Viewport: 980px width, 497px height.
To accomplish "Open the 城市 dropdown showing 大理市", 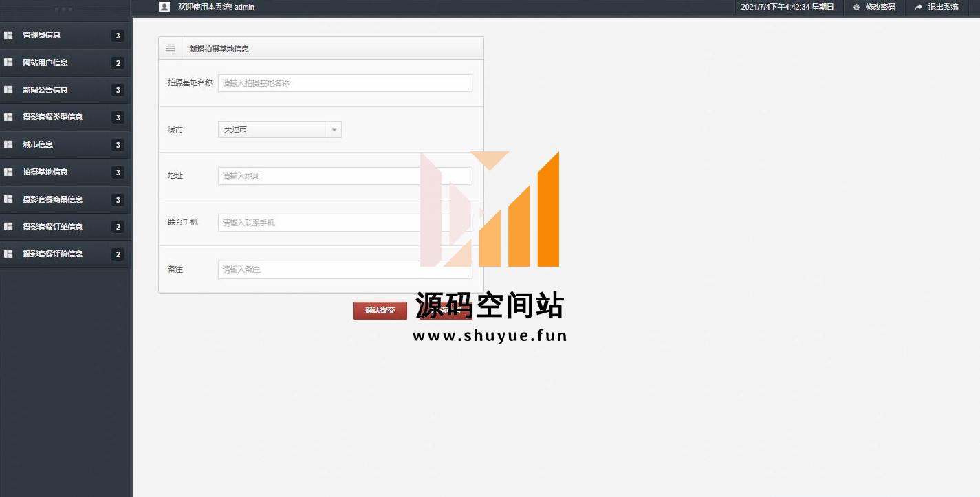I will [x=273, y=129].
